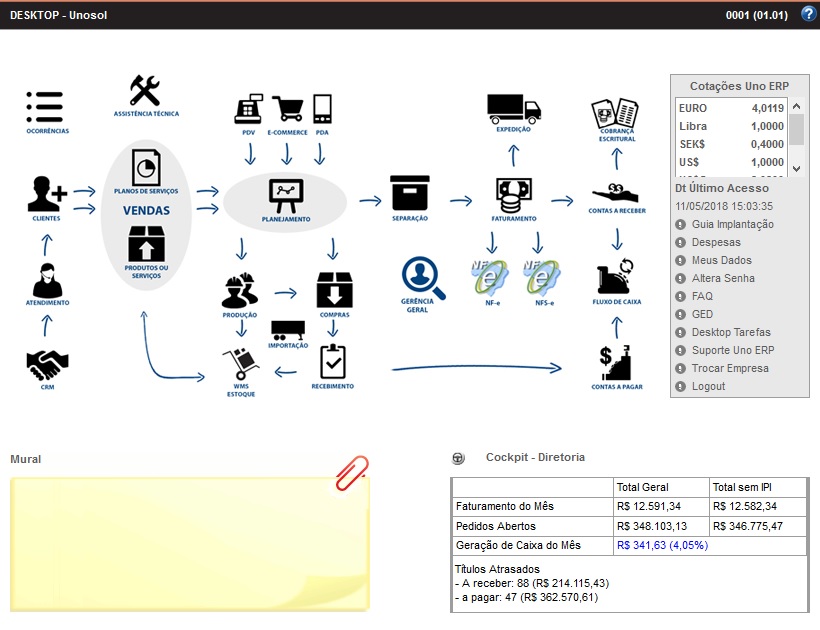820x630 pixels.
Task: Open the Assistência Técnica tools icon
Action: click(146, 91)
